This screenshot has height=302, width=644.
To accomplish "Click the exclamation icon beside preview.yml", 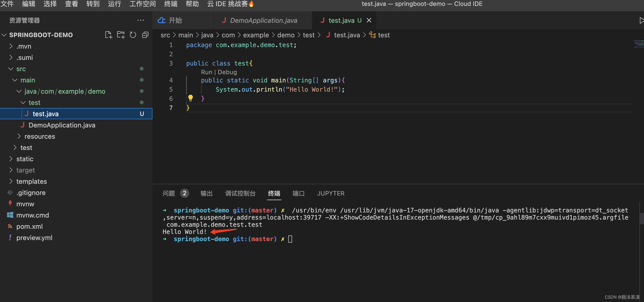I will pyautogui.click(x=10, y=238).
